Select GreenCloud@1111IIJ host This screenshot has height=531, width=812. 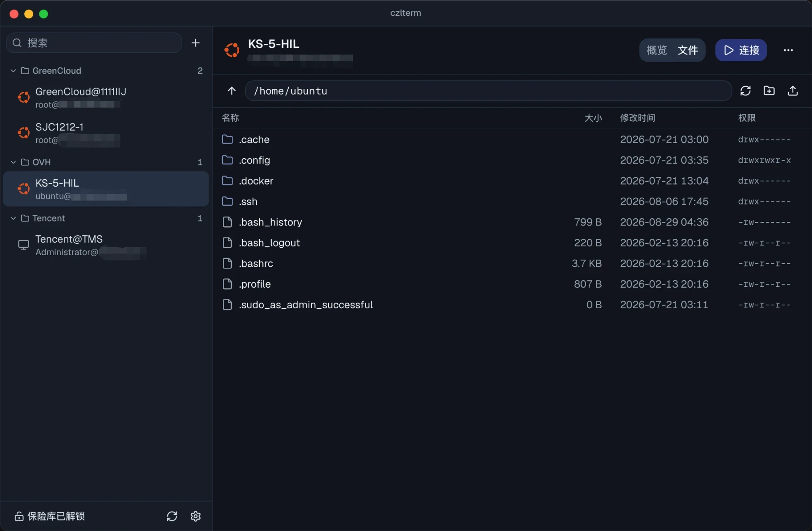(106, 97)
